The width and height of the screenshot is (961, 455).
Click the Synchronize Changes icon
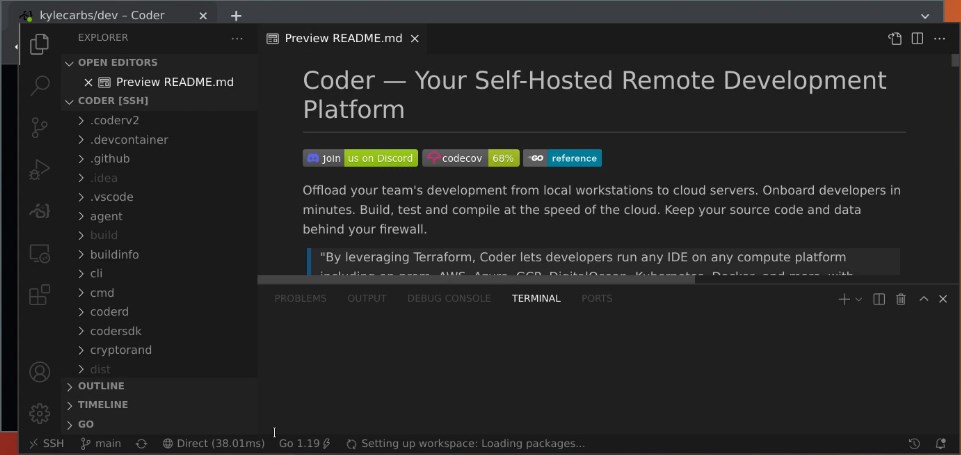point(142,443)
